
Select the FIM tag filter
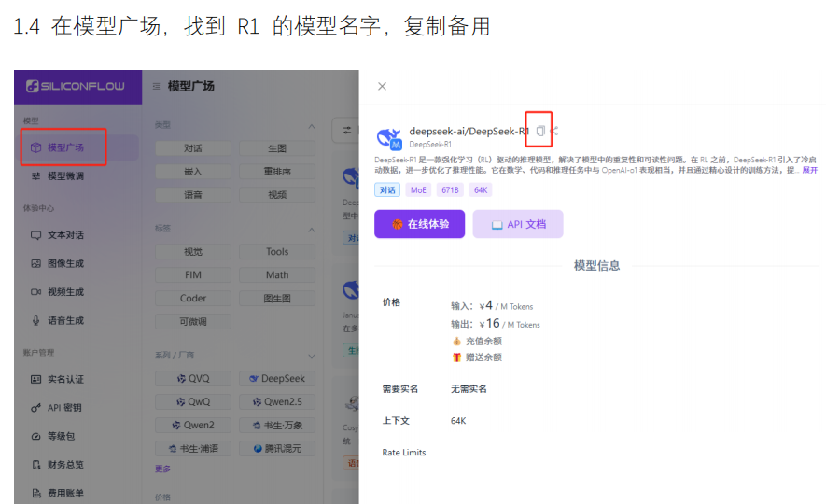coord(193,275)
